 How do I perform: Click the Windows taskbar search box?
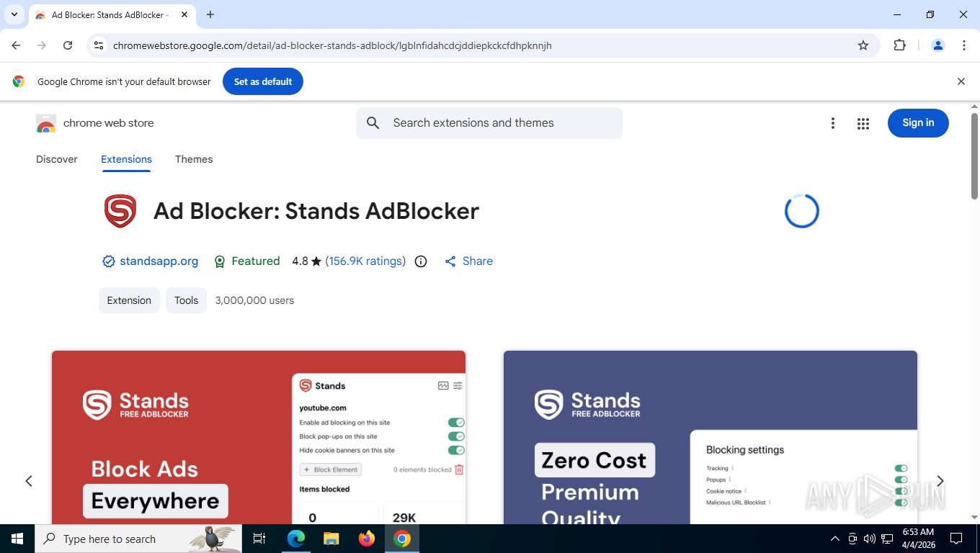tap(138, 539)
